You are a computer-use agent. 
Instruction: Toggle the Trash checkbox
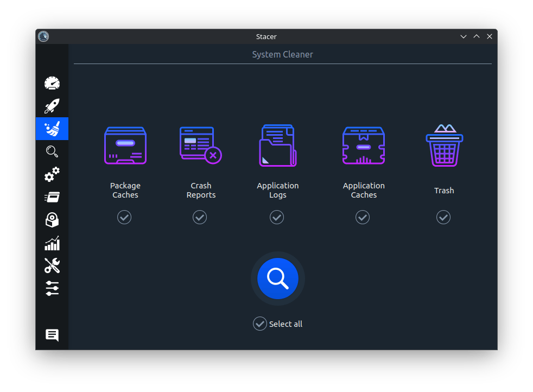coord(443,217)
